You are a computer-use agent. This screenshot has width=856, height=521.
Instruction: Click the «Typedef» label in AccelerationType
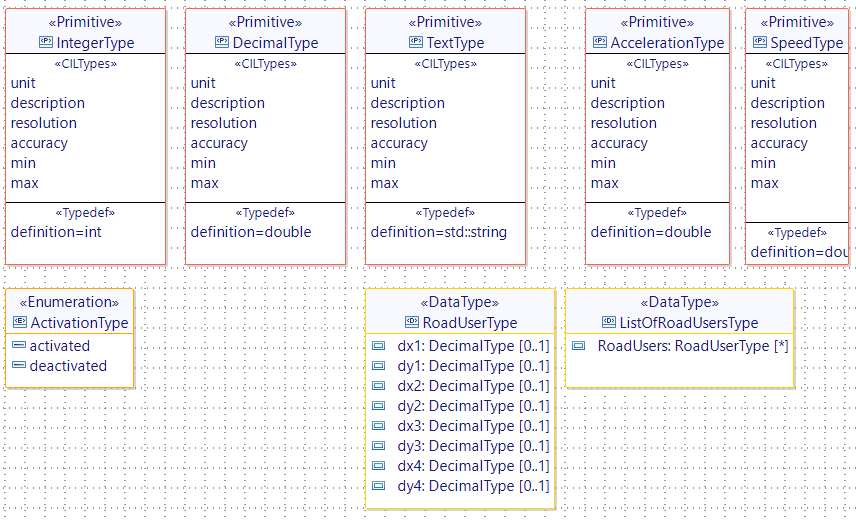pyautogui.click(x=657, y=212)
